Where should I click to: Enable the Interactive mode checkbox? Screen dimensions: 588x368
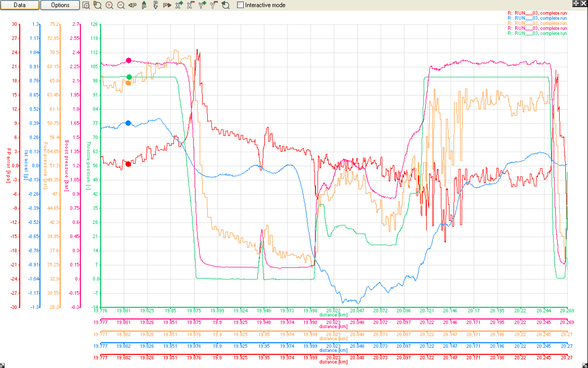(240, 5)
